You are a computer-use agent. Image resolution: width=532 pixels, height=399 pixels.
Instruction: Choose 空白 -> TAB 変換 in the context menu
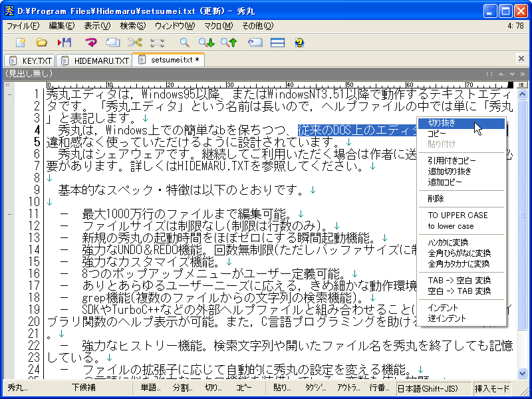(x=462, y=291)
